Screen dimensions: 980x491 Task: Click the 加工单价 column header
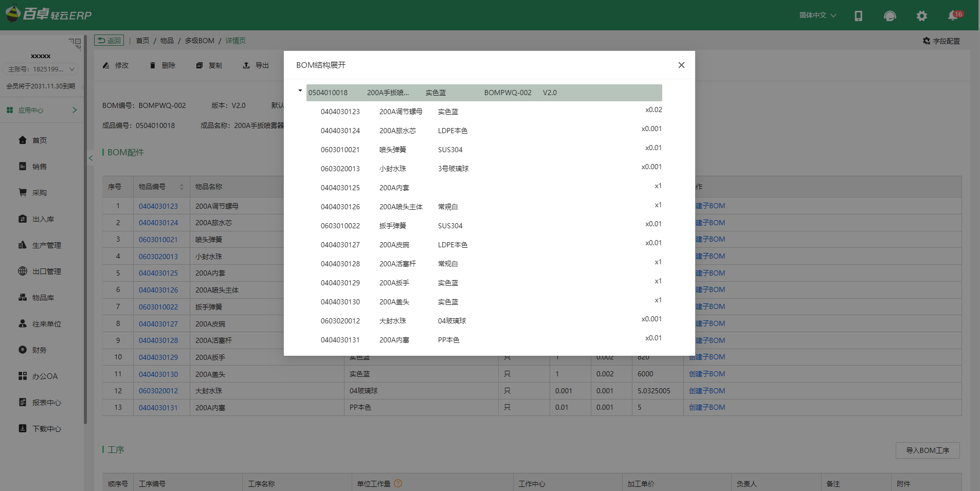click(x=641, y=484)
